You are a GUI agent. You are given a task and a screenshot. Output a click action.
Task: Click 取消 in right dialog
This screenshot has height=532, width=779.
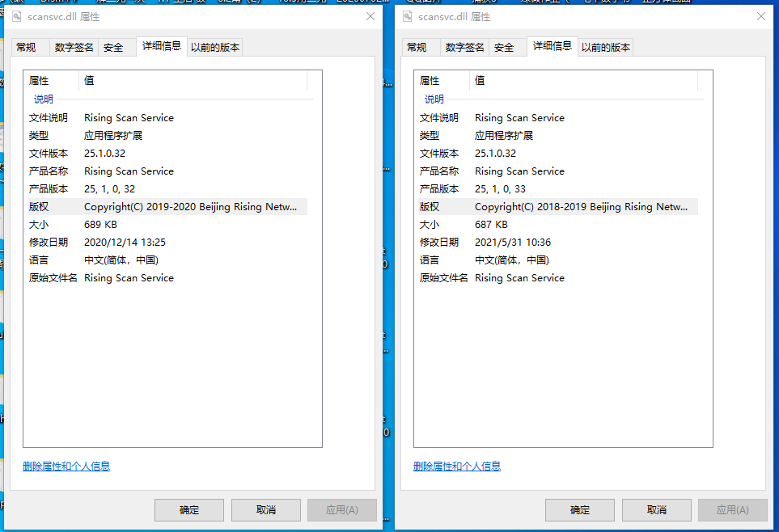tap(656, 510)
